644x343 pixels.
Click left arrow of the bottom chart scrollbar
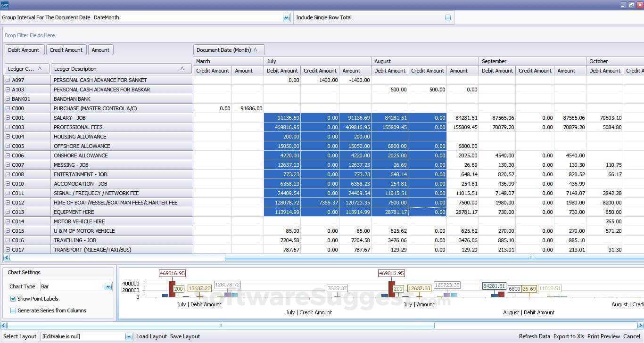pos(4,325)
